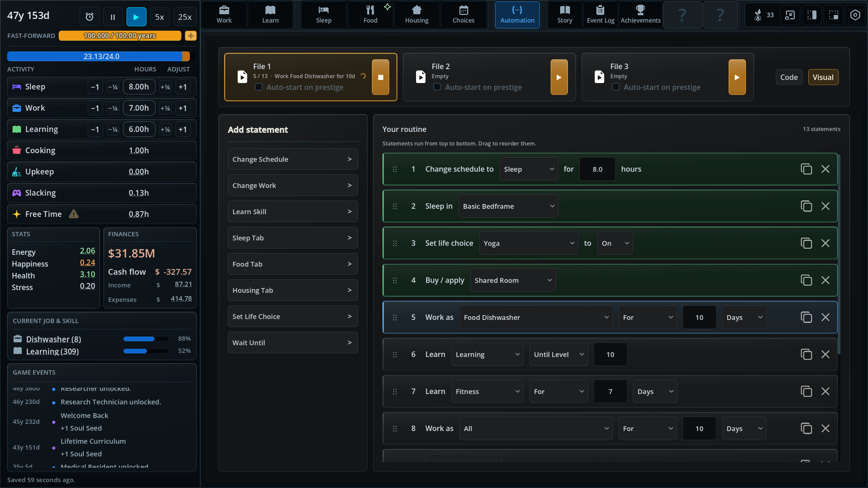Remove statement 7 Learn Fitness
This screenshot has height=488, width=868.
click(825, 391)
